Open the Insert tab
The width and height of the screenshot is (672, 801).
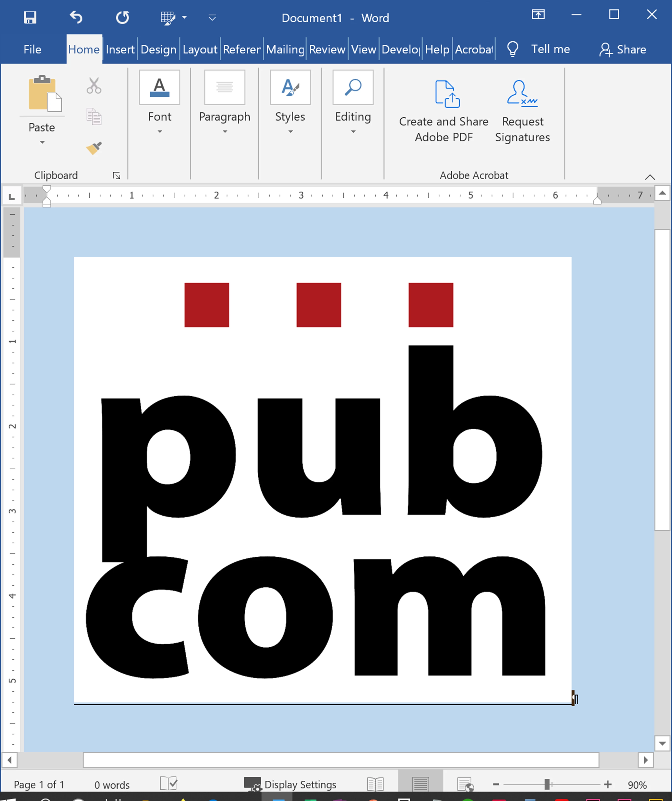120,50
